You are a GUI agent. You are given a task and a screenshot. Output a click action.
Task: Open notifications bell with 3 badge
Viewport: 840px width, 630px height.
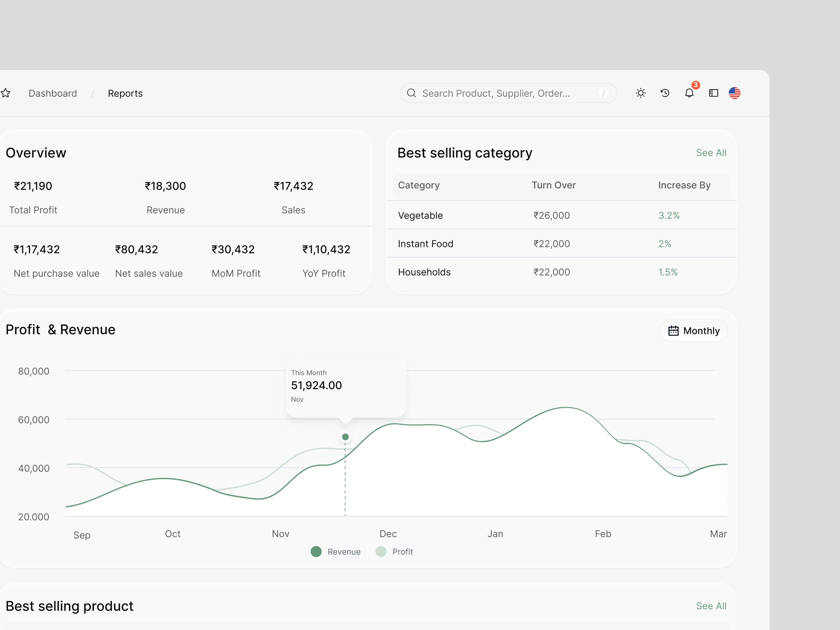pyautogui.click(x=689, y=93)
